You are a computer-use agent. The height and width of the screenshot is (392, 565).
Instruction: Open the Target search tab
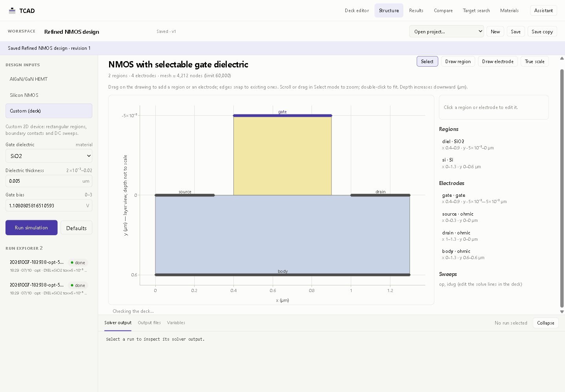click(x=476, y=11)
